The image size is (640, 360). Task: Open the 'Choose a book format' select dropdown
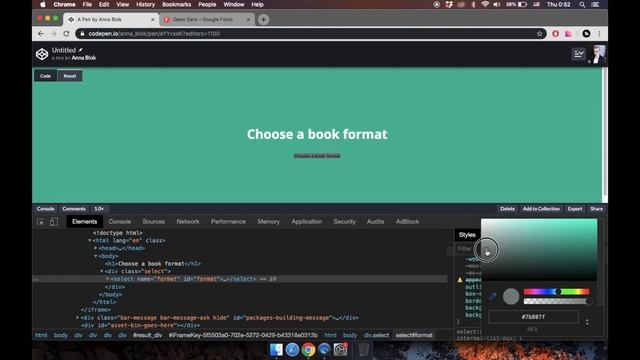317,156
